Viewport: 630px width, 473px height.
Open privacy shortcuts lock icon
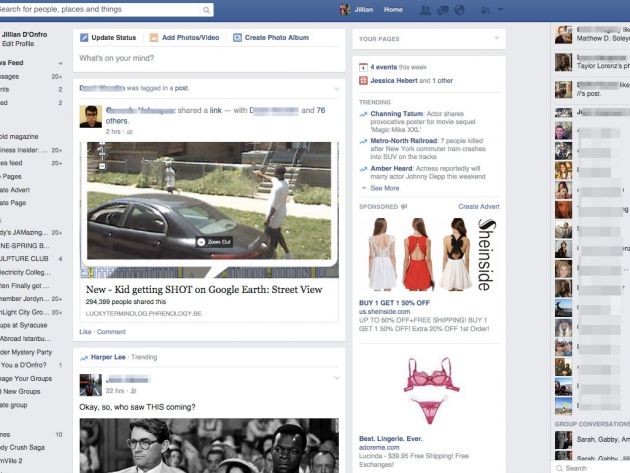pos(485,10)
